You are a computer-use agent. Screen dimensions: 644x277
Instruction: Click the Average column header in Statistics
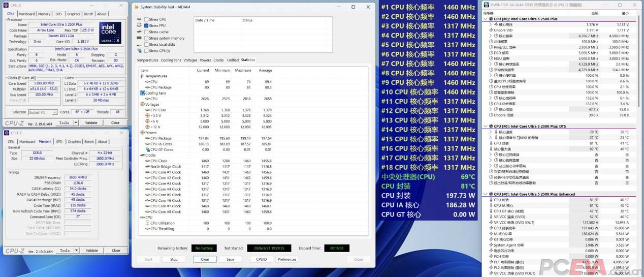coord(265,70)
